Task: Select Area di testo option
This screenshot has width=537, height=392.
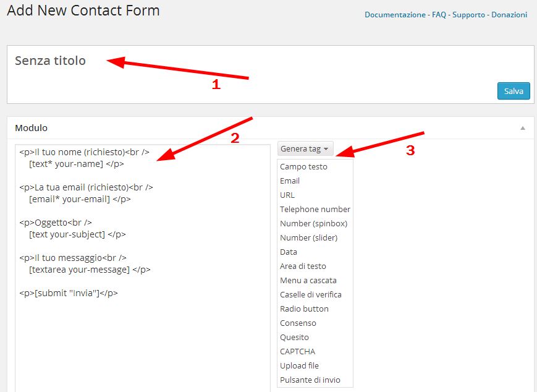Action: tap(303, 266)
